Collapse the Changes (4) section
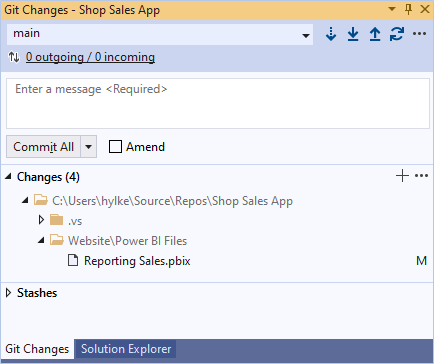Image resolution: width=434 pixels, height=364 pixels. pos(8,176)
